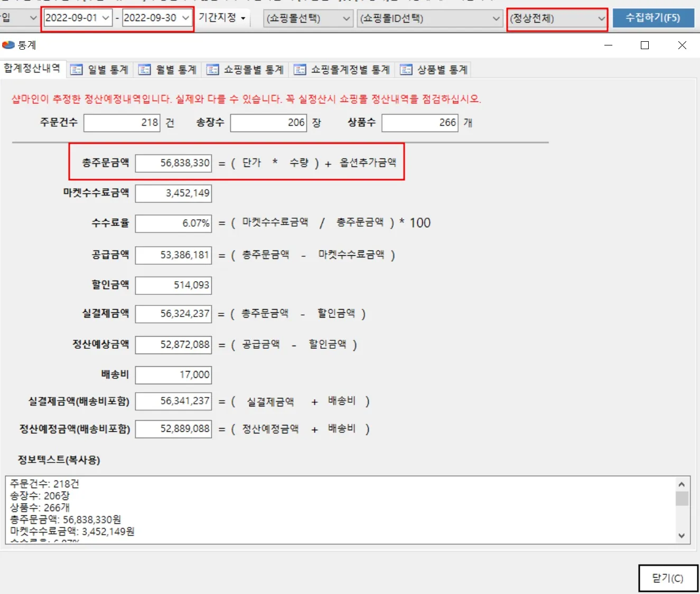700x594 pixels.
Task: Click the grid icon on 쇼핑몰별 통계 tab
Action: pyautogui.click(x=213, y=69)
